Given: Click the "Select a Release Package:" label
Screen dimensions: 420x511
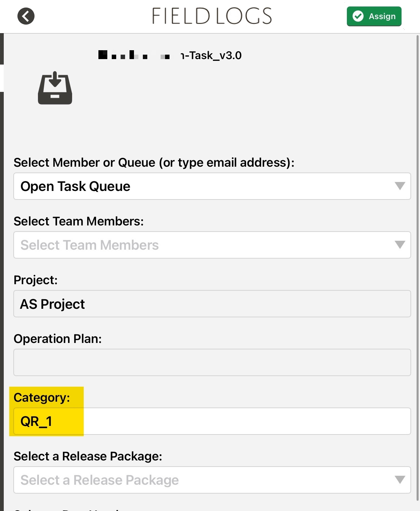Looking at the screenshot, I should 88,456.
